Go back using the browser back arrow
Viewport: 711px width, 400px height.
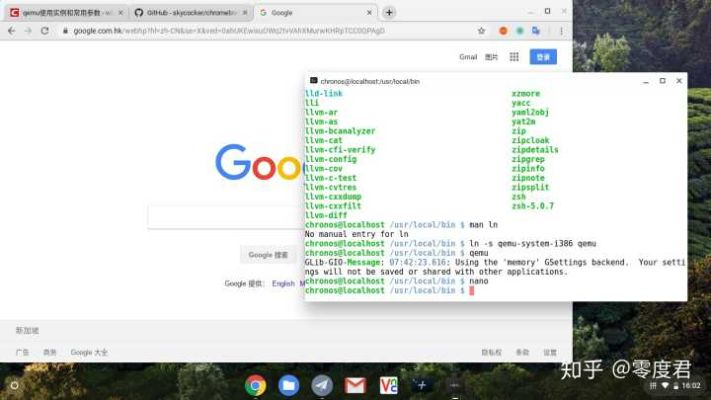coord(11,31)
